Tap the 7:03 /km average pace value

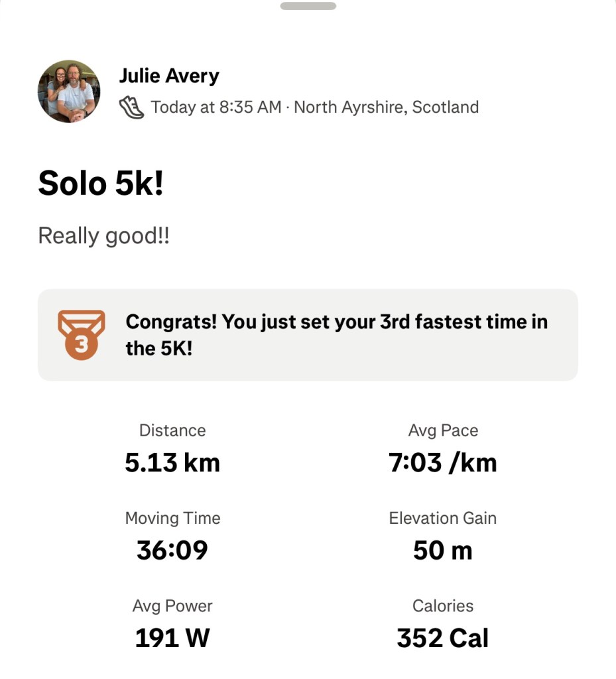[443, 462]
